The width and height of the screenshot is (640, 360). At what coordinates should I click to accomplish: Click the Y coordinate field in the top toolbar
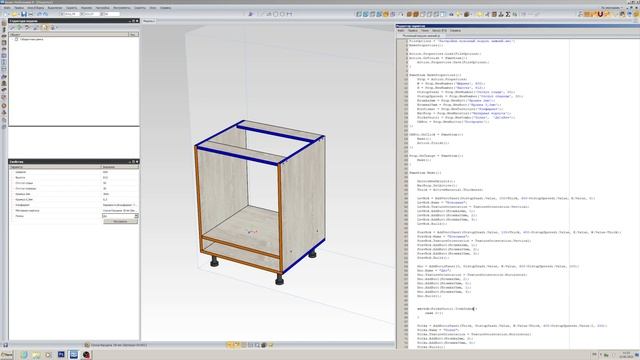[91, 14]
